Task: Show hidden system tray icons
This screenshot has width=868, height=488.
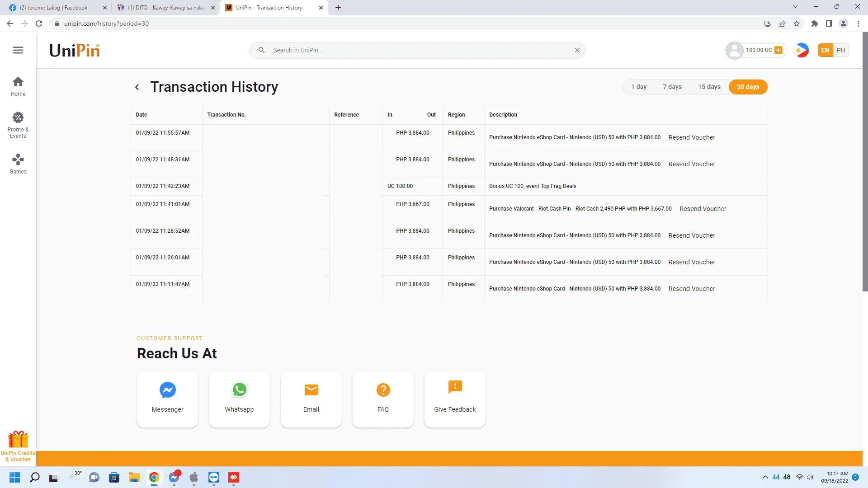Action: click(765, 477)
